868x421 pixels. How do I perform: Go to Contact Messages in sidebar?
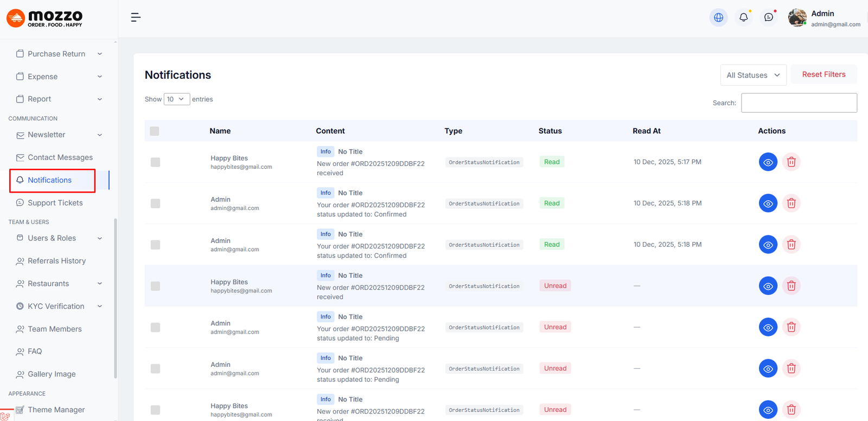[60, 157]
